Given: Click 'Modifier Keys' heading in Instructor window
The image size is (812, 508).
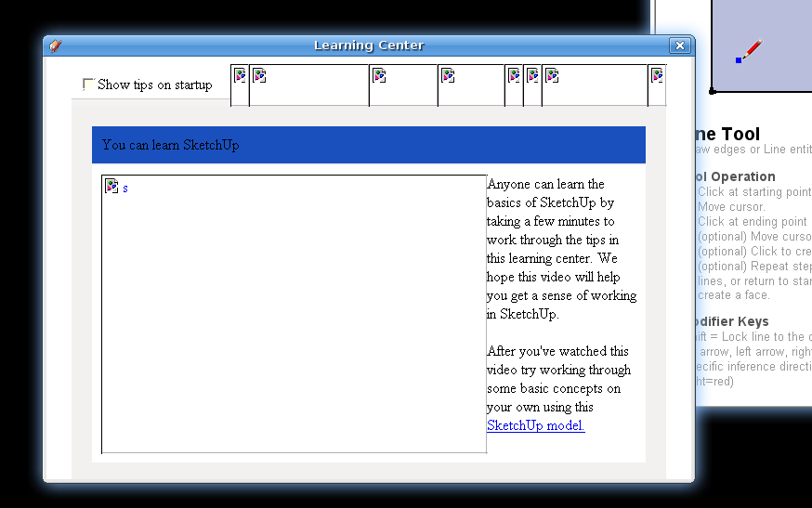Looking at the screenshot, I should coord(732,321).
